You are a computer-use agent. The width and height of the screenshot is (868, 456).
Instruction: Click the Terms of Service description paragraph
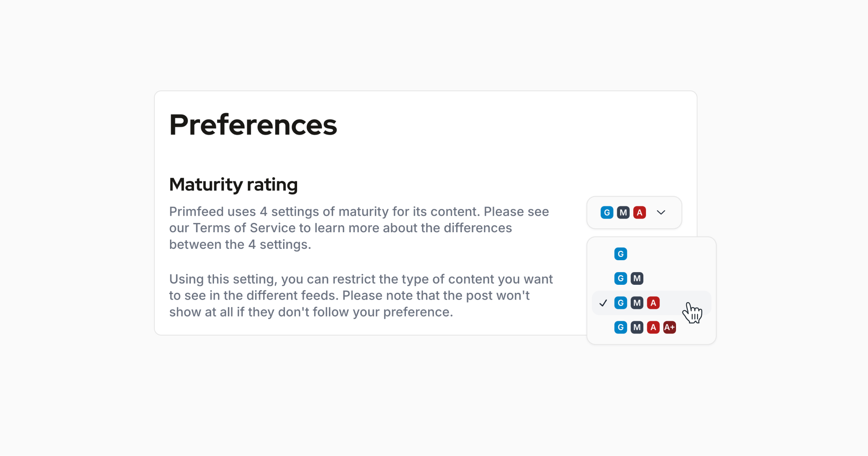pyautogui.click(x=359, y=228)
